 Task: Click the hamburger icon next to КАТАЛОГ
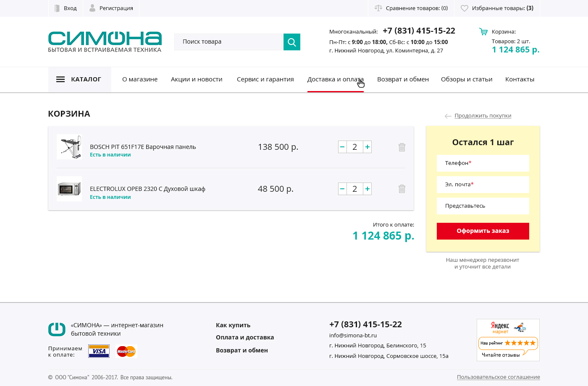60,79
